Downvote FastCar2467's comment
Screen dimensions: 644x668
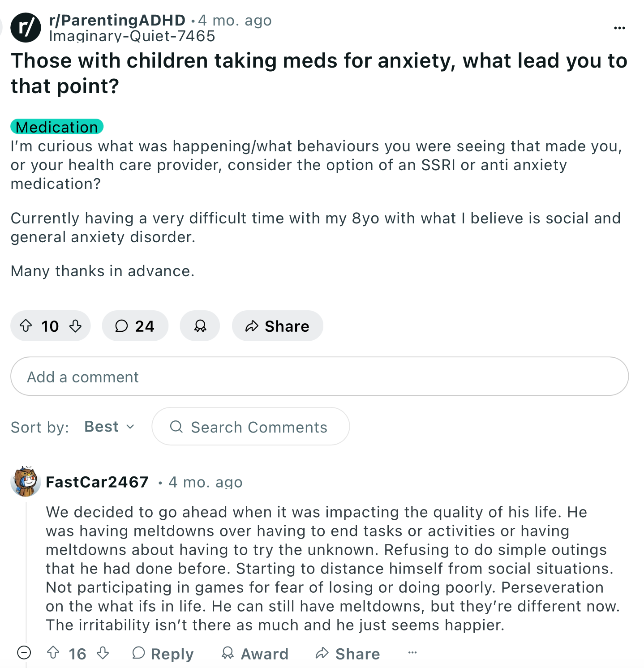103,653
